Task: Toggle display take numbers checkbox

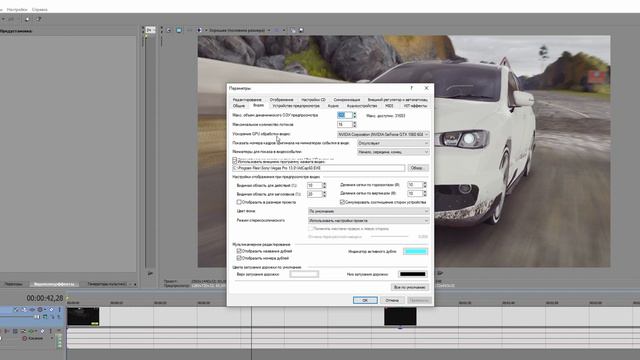Action: [x=239, y=258]
